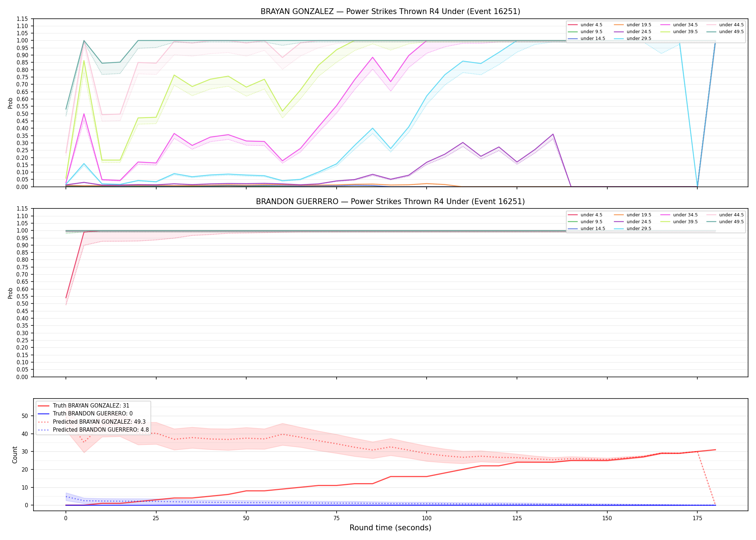Click the '1.00' y-tick of Guerrero chart
Screen dimensions: 756x540
point(22,231)
